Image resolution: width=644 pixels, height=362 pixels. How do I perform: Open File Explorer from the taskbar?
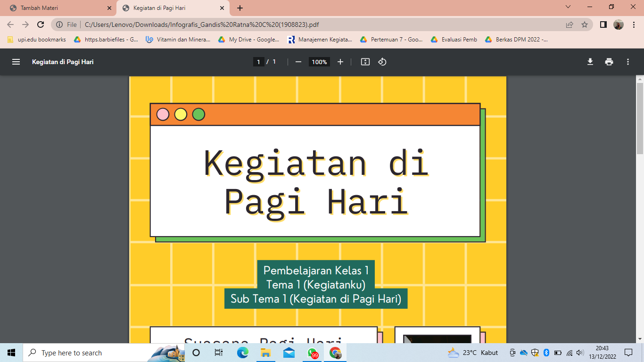pos(266,353)
